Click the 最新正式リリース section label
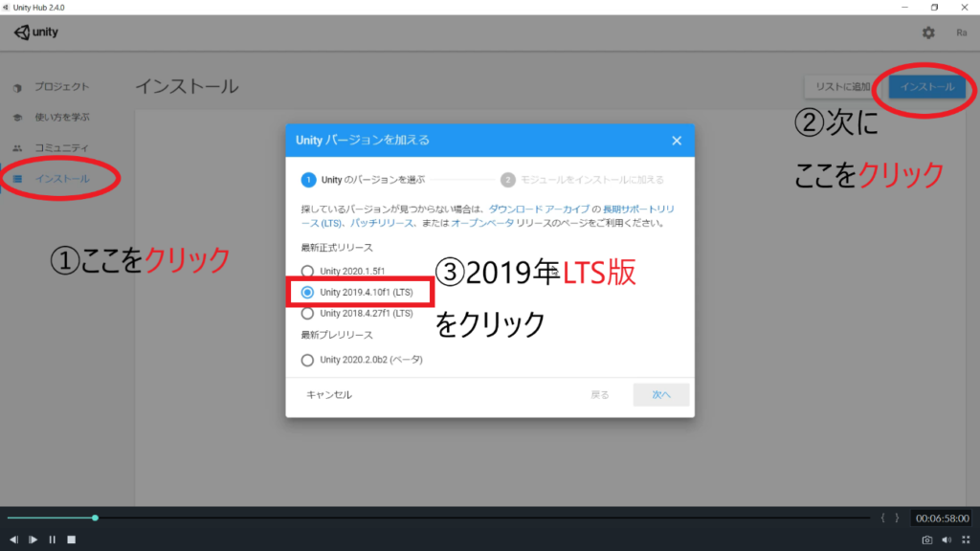980x551 pixels. click(337, 248)
